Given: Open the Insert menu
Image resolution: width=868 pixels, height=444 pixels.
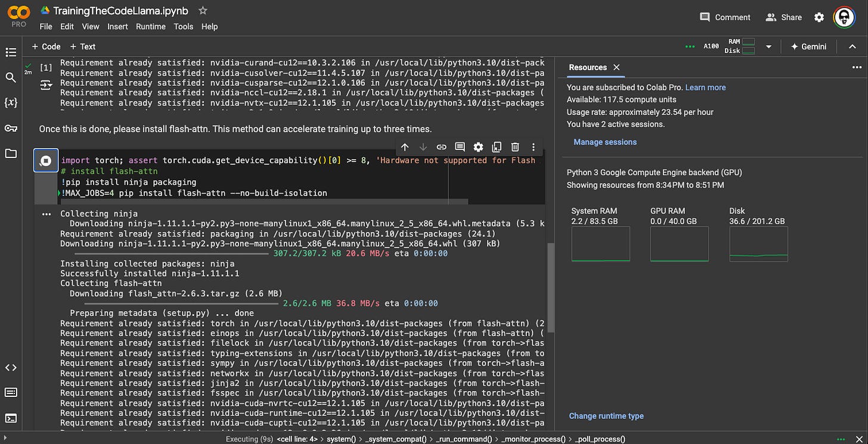Looking at the screenshot, I should tap(117, 26).
